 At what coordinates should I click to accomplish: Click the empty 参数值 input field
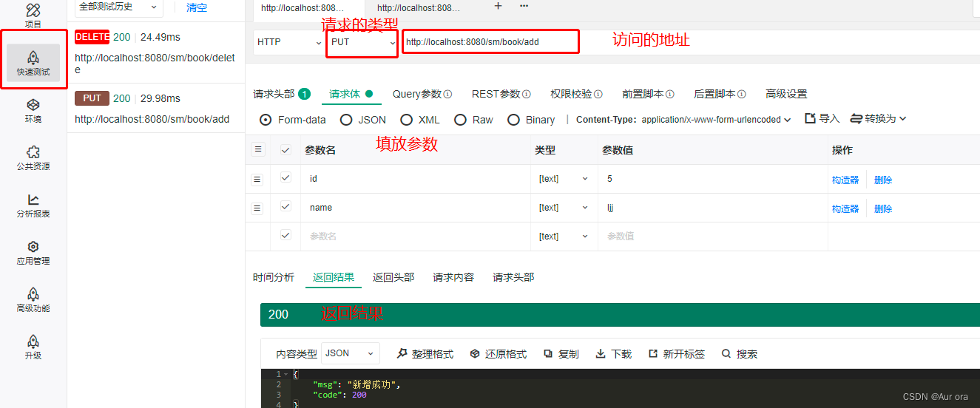click(712, 237)
